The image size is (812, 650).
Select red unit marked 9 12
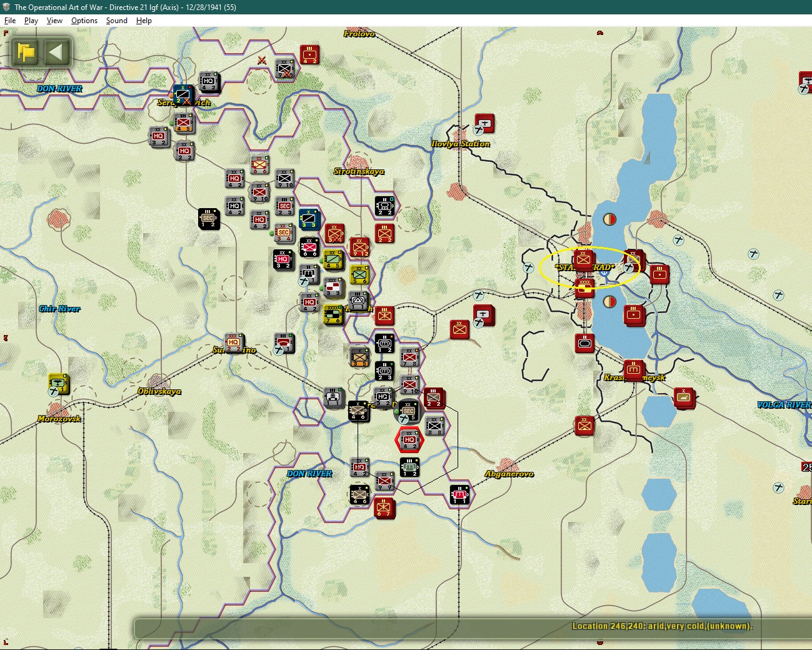[359, 247]
